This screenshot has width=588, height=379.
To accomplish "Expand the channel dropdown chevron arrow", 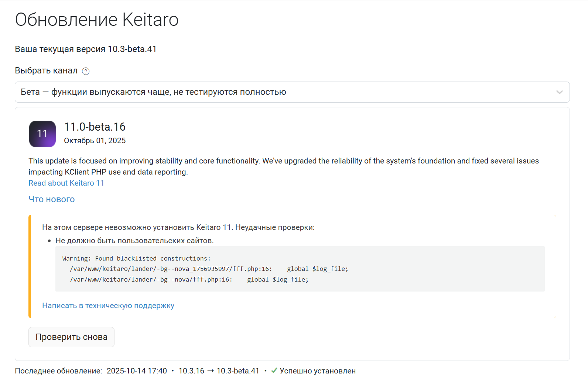I will click(x=559, y=92).
